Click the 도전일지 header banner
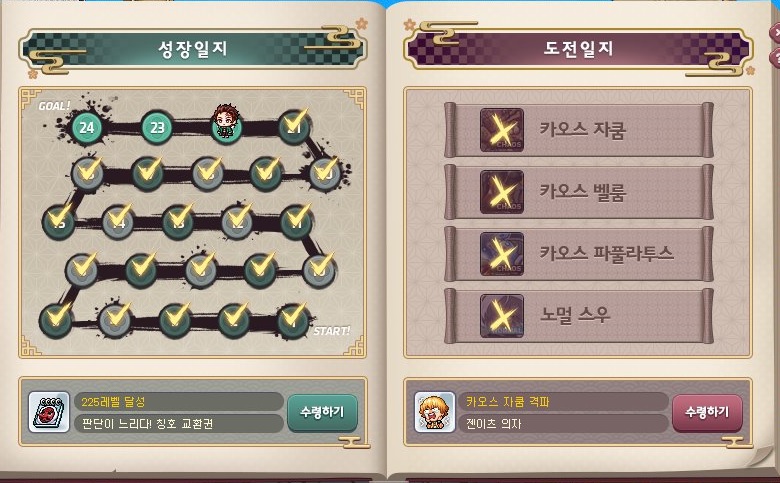The width and height of the screenshot is (780, 483). pos(578,49)
